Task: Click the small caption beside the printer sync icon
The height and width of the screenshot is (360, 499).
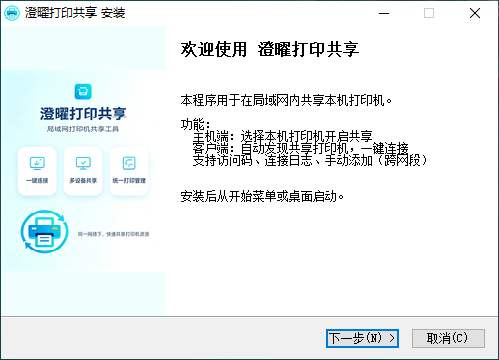Action: pos(113,234)
